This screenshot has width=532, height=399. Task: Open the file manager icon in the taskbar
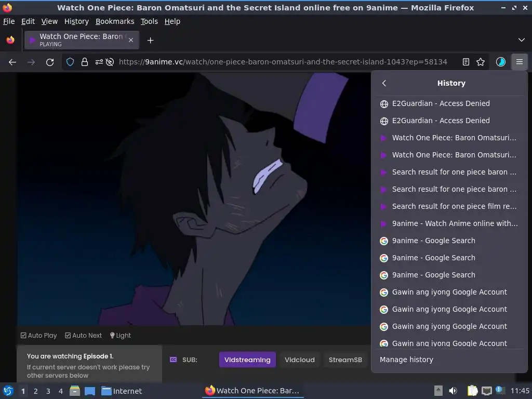[75, 391]
